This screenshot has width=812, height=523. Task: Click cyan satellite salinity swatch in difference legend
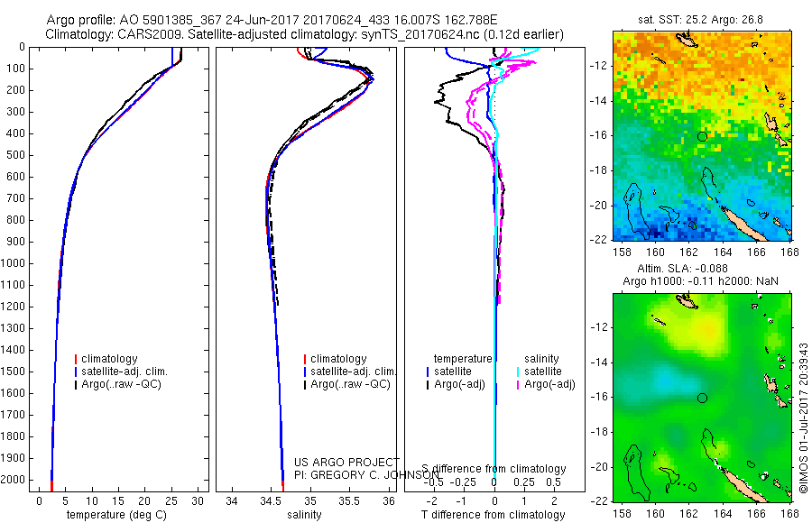point(518,372)
